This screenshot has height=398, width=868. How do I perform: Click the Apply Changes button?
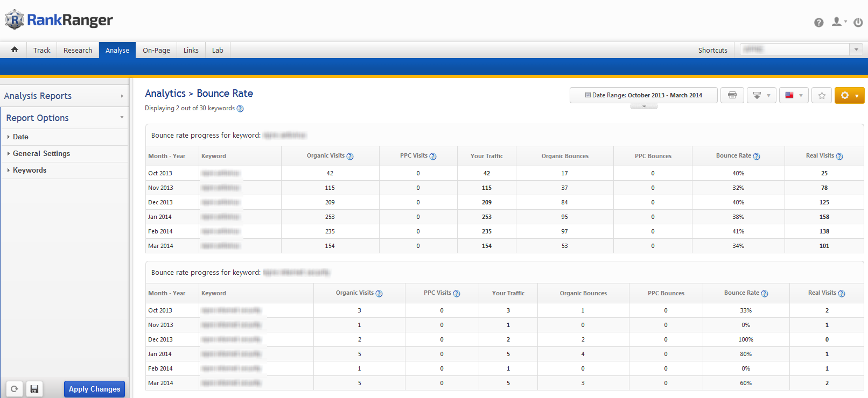pos(94,389)
